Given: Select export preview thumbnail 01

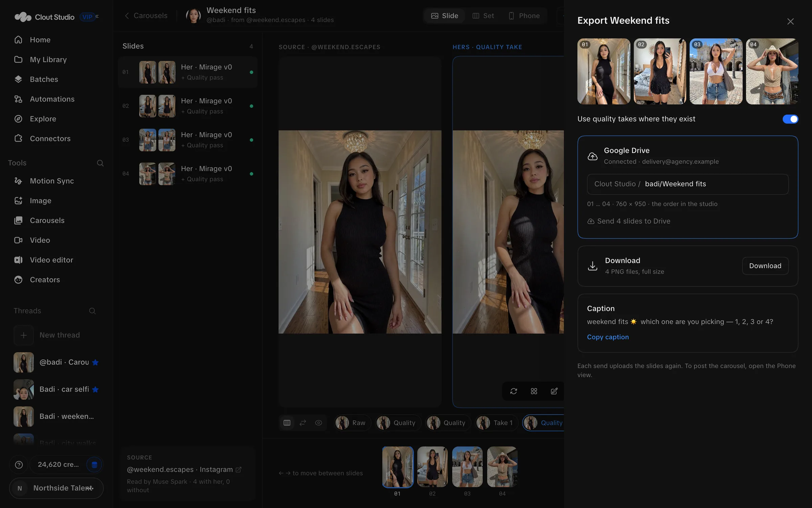Looking at the screenshot, I should click(x=604, y=71).
